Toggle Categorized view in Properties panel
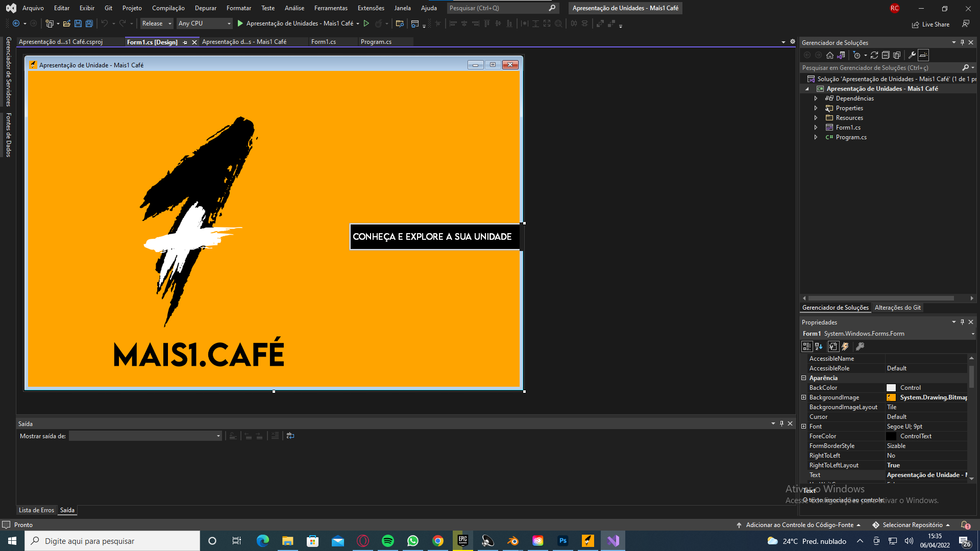 pyautogui.click(x=807, y=346)
